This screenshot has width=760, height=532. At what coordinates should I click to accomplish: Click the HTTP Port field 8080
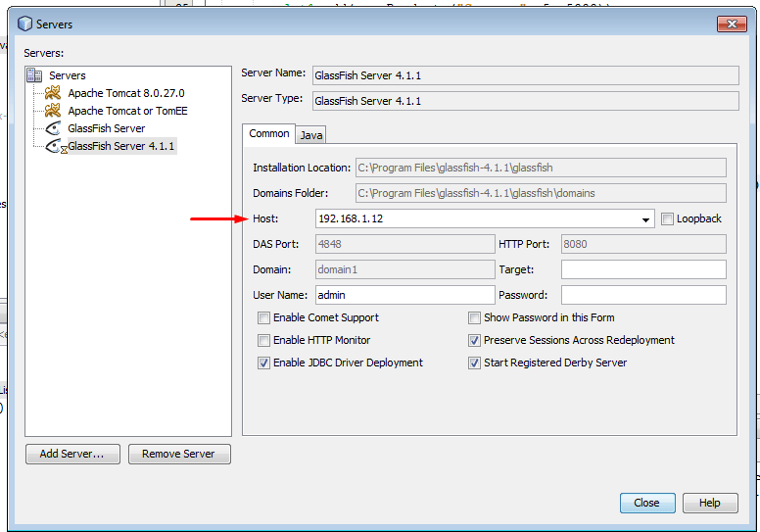click(x=643, y=244)
